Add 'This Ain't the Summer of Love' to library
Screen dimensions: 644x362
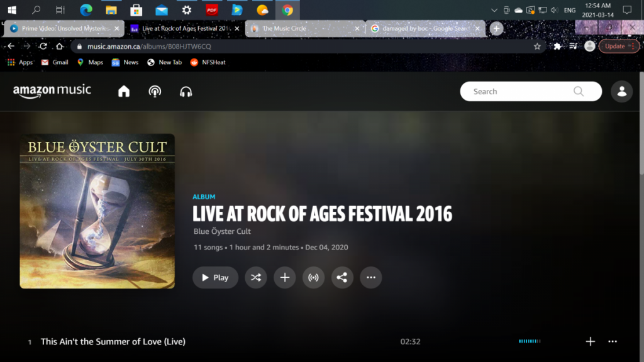[590, 341]
